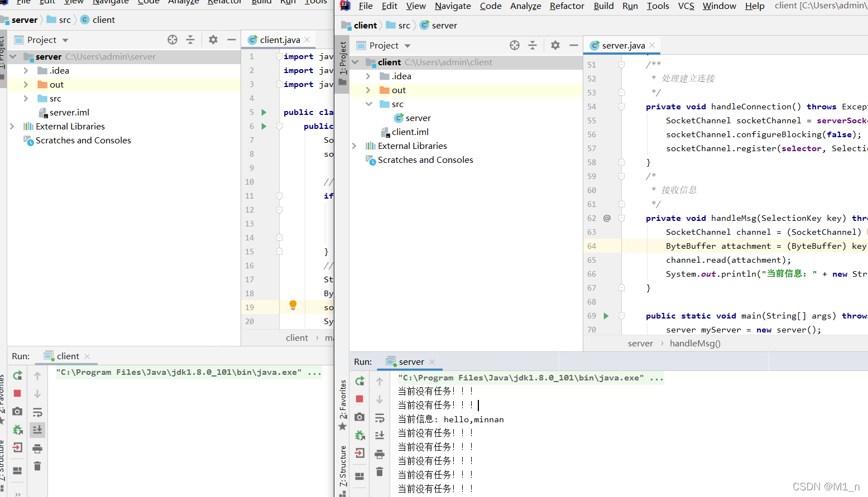Clear all client console output trash icon
The height and width of the screenshot is (497, 868).
pyautogui.click(x=37, y=466)
